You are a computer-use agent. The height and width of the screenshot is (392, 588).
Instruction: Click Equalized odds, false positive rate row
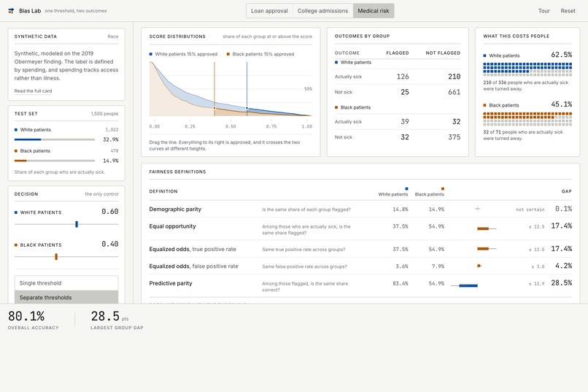pyautogui.click(x=360, y=266)
